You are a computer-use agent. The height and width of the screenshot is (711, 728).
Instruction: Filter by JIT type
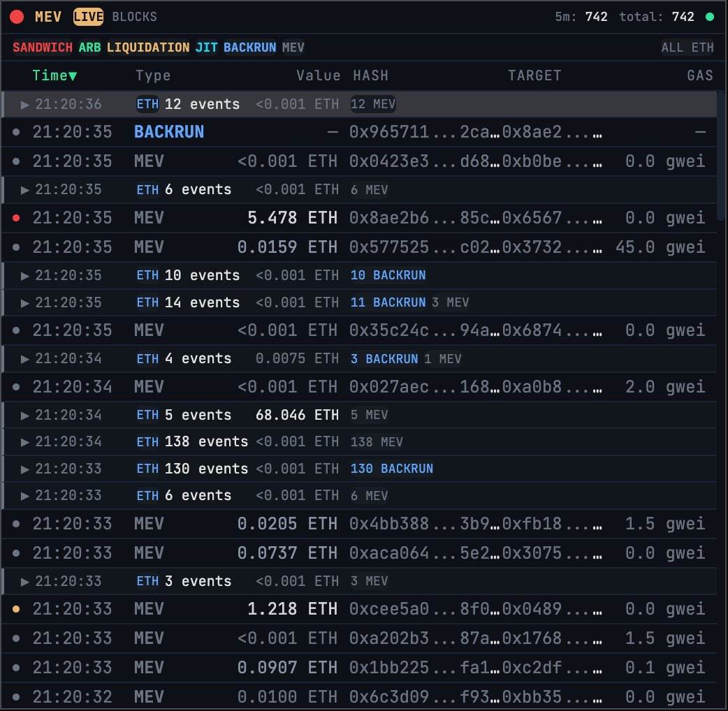pos(206,47)
